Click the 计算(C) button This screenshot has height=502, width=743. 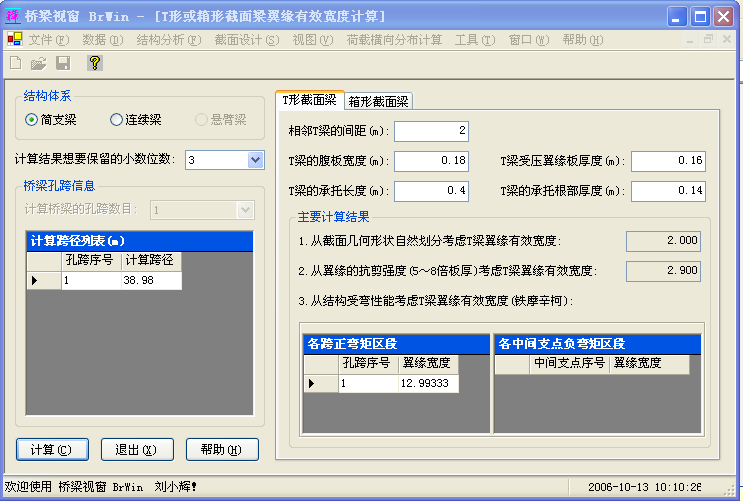point(52,449)
